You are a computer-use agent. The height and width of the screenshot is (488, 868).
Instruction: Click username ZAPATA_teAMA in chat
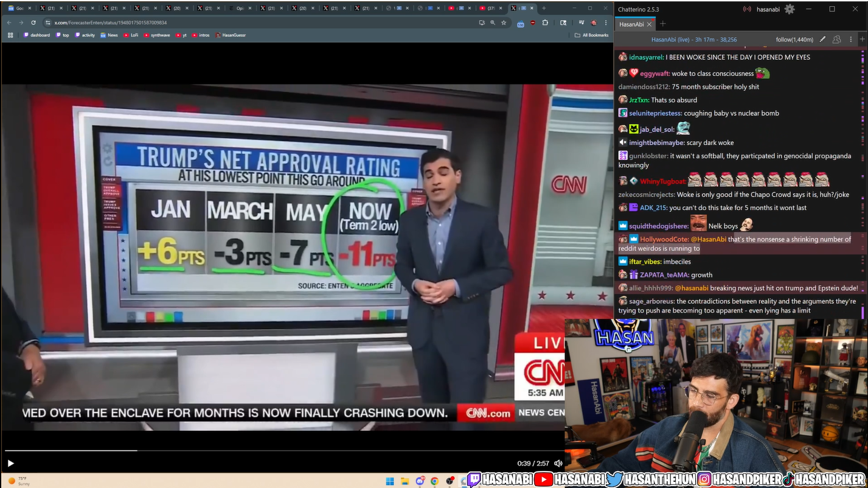click(665, 275)
